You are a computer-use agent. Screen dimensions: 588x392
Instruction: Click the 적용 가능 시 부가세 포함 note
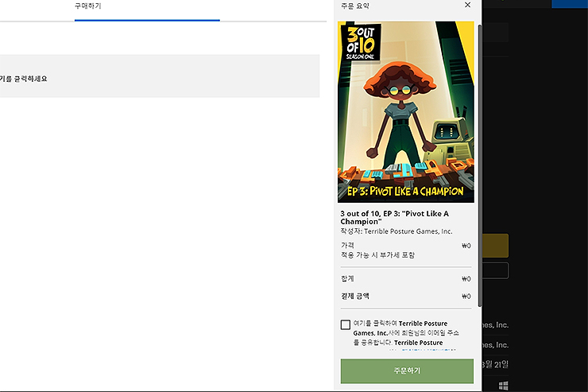click(x=377, y=255)
